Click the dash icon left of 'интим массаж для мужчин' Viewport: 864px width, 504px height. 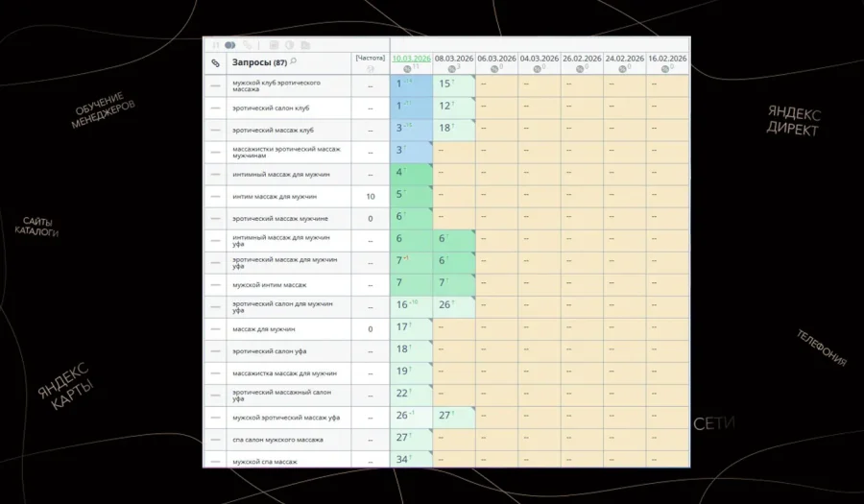pyautogui.click(x=215, y=197)
